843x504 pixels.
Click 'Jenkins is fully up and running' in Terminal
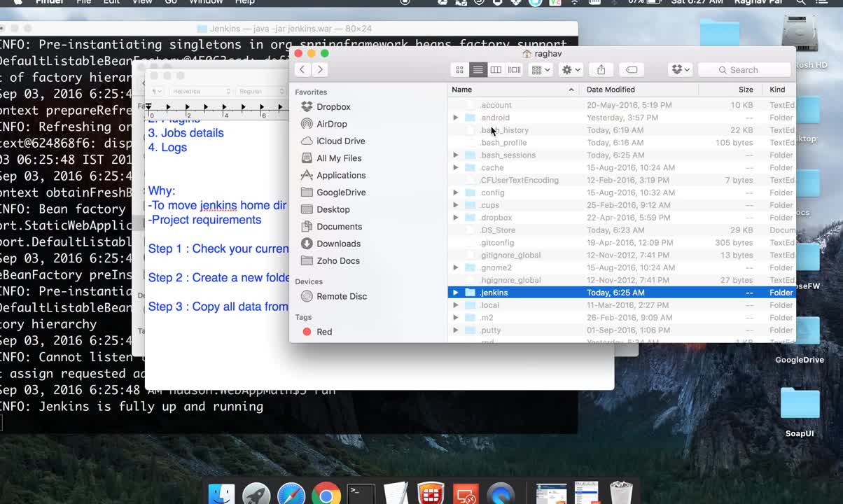pos(151,407)
